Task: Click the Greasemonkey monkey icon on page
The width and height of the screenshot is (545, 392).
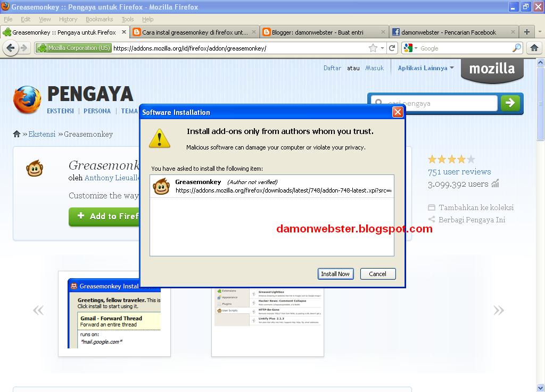Action: (x=35, y=169)
